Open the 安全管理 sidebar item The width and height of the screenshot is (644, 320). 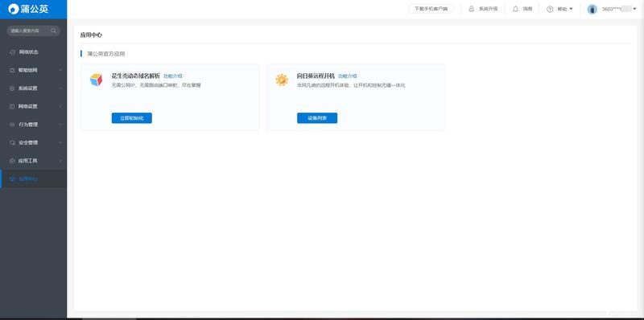(x=33, y=142)
